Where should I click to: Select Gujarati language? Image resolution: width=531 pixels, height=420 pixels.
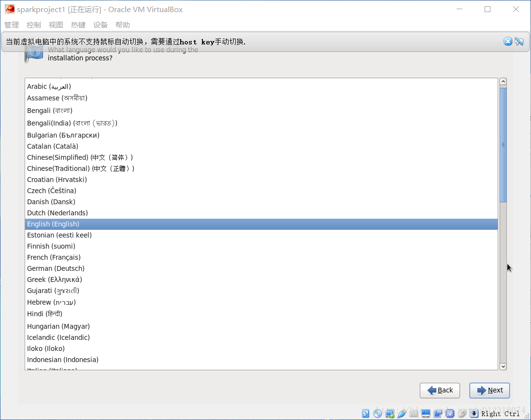261,291
